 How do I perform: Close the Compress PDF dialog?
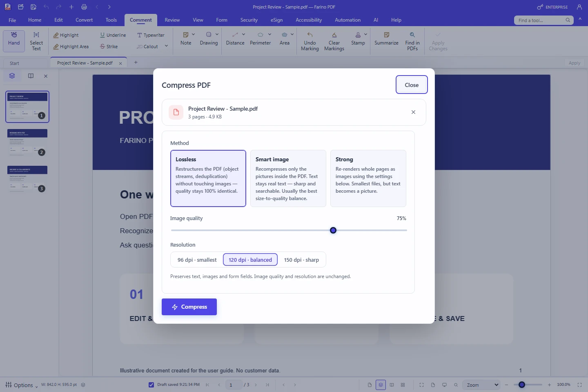coord(412,85)
